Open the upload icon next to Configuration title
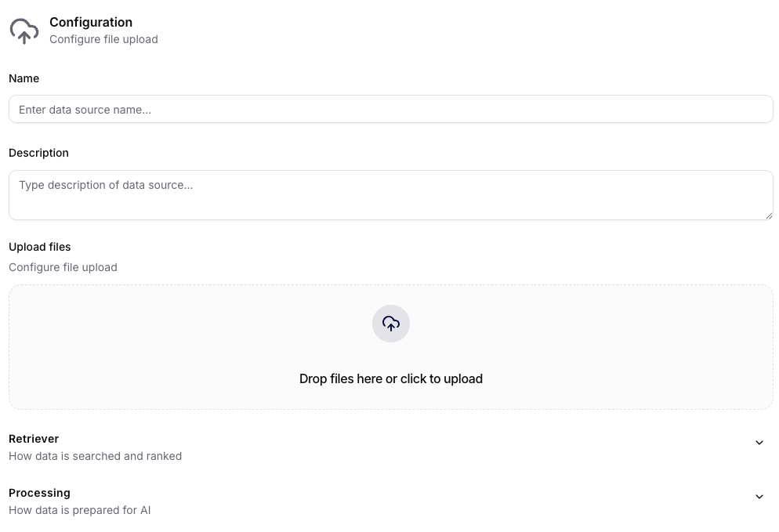The width and height of the screenshot is (779, 532). 24,31
